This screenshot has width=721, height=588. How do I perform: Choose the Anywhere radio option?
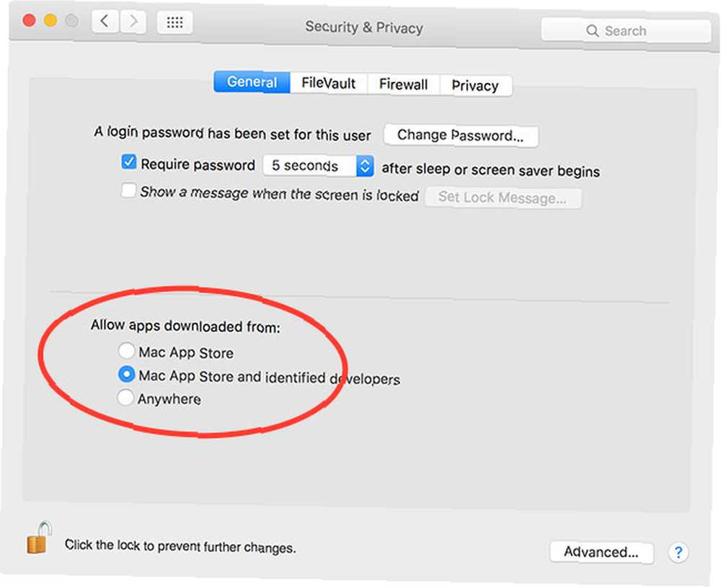point(125,397)
